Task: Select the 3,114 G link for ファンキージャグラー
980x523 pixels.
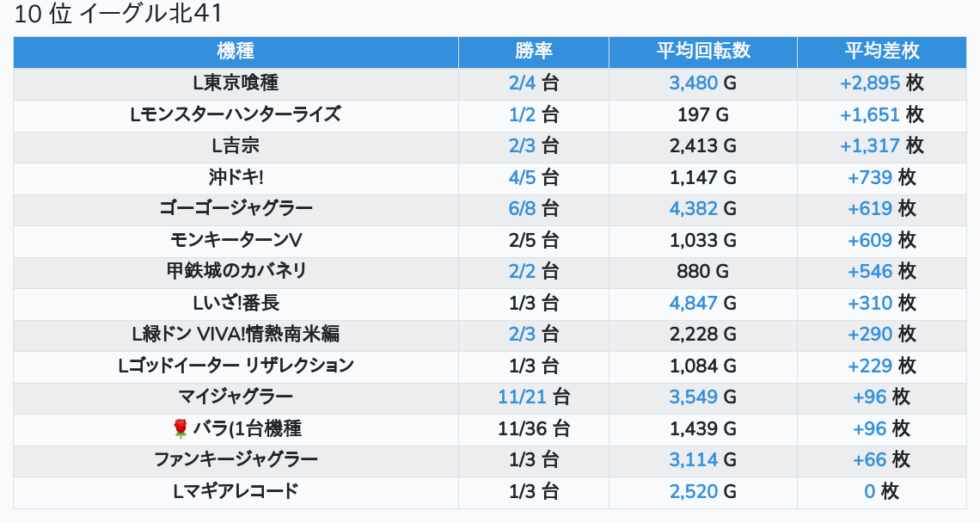Action: point(693,460)
